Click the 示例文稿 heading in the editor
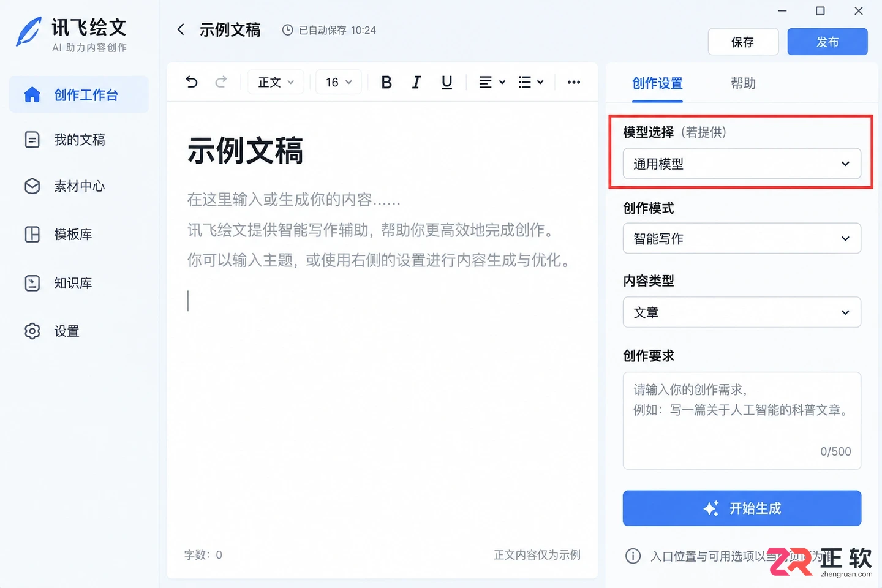Viewport: 882px width, 588px height. [245, 151]
